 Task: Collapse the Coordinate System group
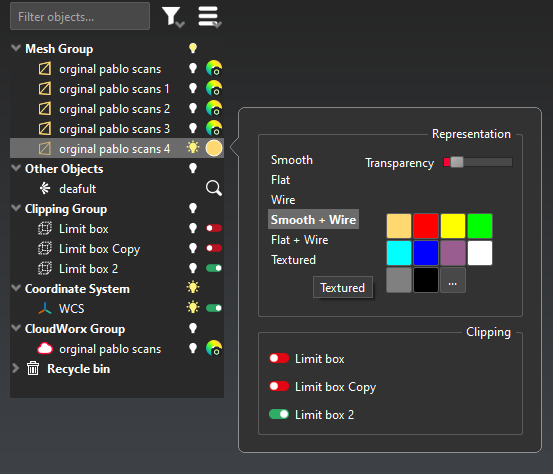pyautogui.click(x=16, y=288)
